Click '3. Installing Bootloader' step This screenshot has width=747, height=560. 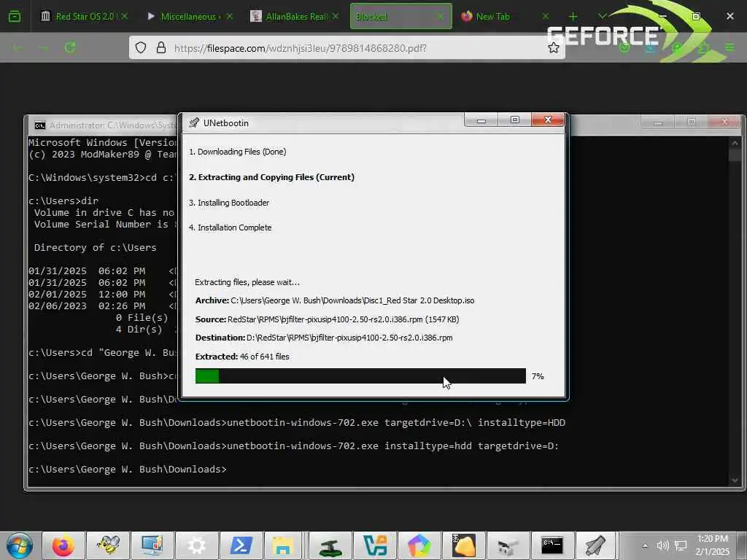point(229,203)
